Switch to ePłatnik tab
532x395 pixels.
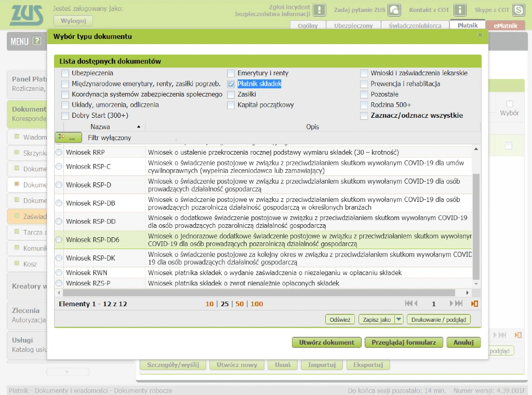[506, 25]
